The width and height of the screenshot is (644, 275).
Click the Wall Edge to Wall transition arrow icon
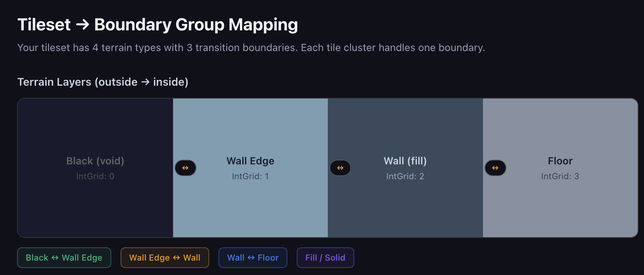[340, 168]
